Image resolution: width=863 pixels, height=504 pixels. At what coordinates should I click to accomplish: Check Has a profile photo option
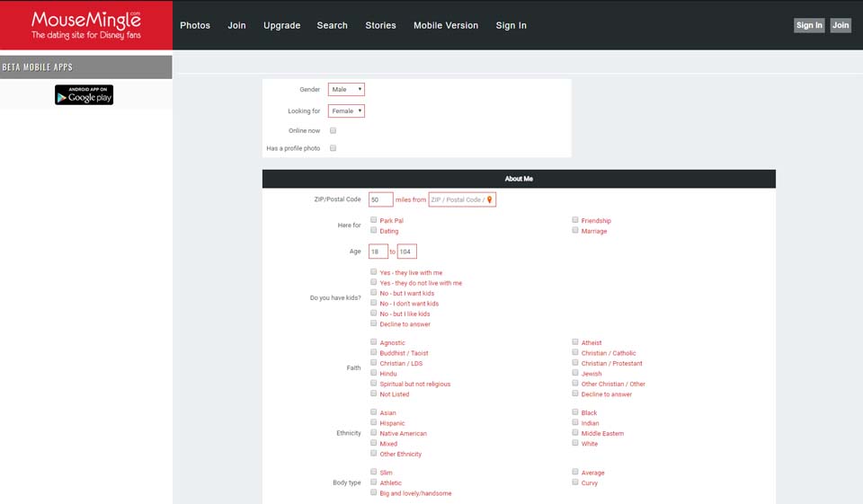(x=333, y=148)
